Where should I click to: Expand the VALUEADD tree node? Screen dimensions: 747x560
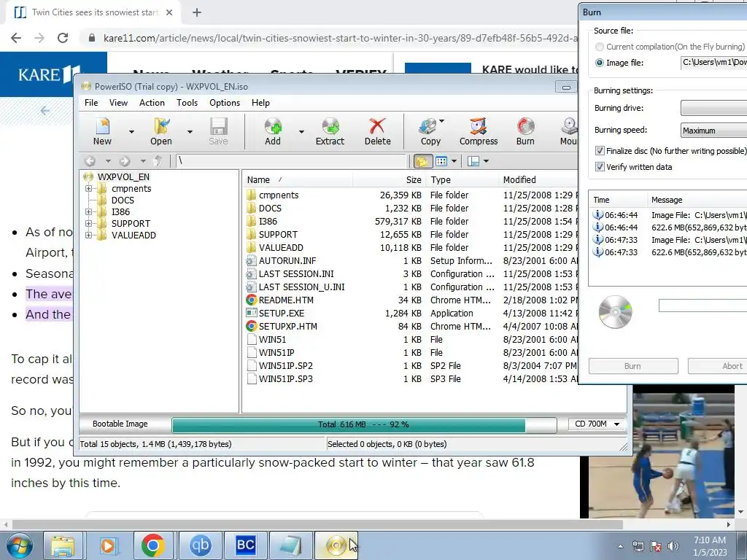(x=88, y=236)
